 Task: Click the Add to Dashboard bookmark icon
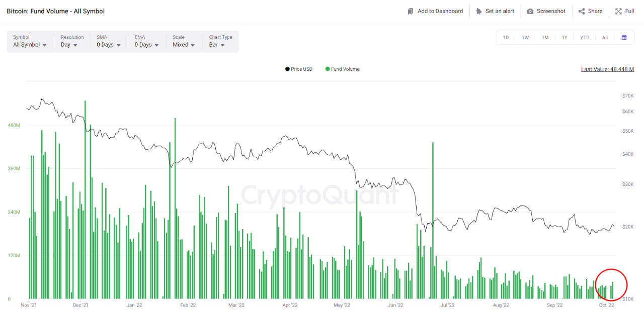pyautogui.click(x=411, y=11)
